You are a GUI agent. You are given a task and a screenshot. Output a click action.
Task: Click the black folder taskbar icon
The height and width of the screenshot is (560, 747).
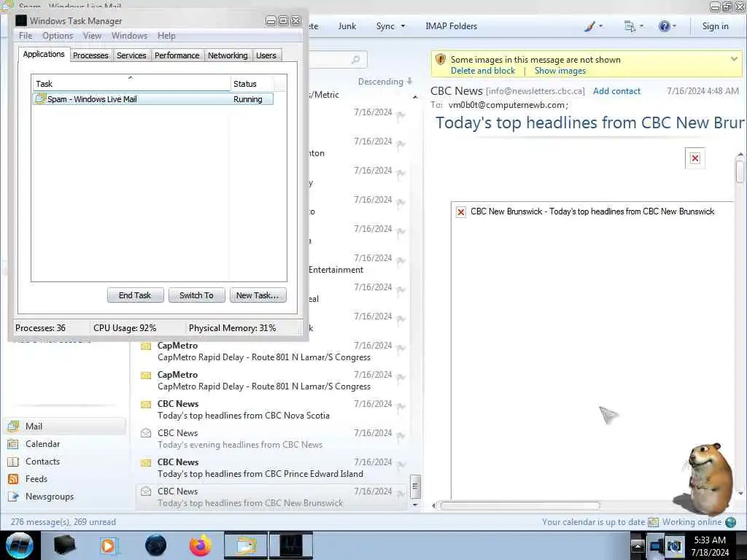point(64,545)
